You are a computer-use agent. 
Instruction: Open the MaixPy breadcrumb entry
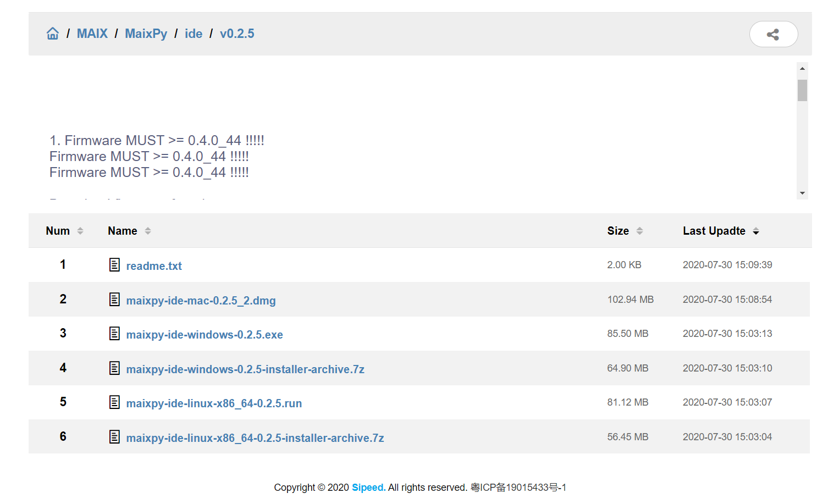tap(146, 33)
